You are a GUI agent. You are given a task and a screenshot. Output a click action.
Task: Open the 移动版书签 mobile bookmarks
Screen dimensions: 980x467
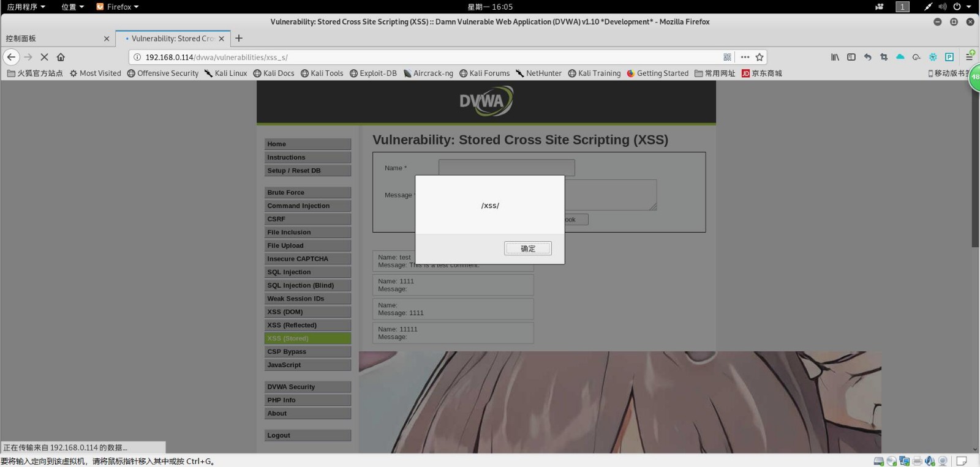(948, 73)
